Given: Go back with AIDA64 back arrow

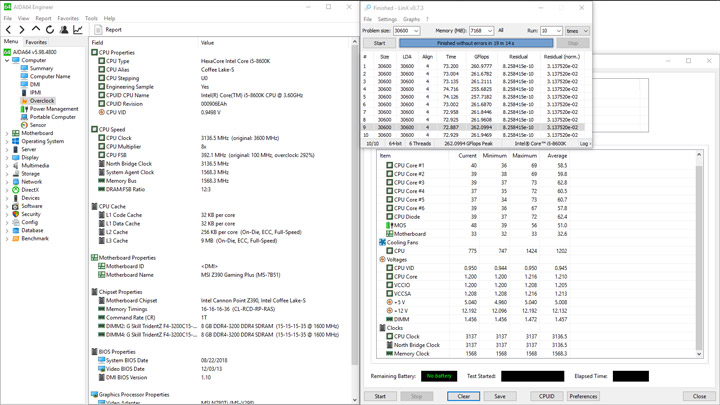Looking at the screenshot, I should [x=8, y=30].
